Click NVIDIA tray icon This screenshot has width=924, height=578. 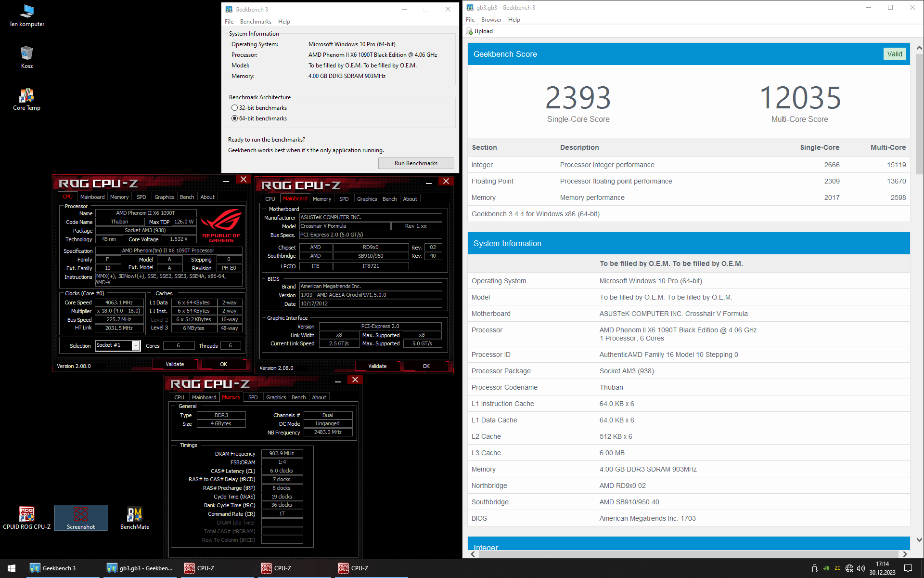826,568
